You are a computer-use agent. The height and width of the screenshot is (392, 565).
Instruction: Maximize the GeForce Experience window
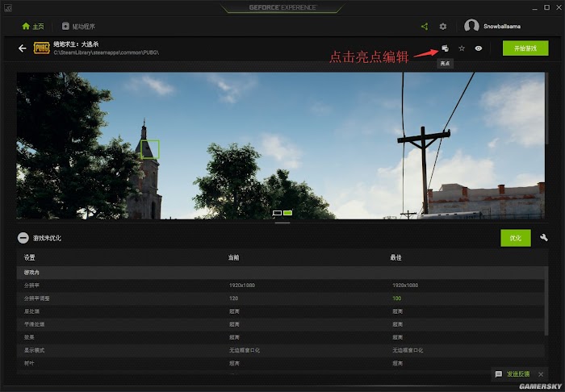click(x=547, y=7)
